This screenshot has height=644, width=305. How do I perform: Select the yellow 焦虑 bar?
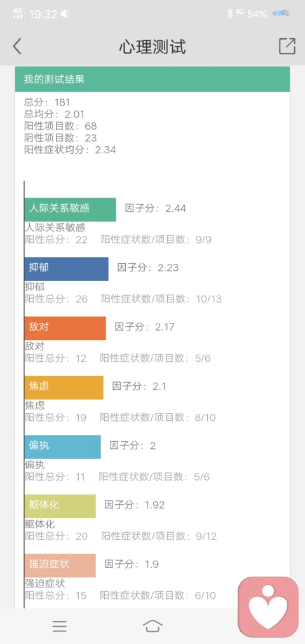pyautogui.click(x=64, y=387)
